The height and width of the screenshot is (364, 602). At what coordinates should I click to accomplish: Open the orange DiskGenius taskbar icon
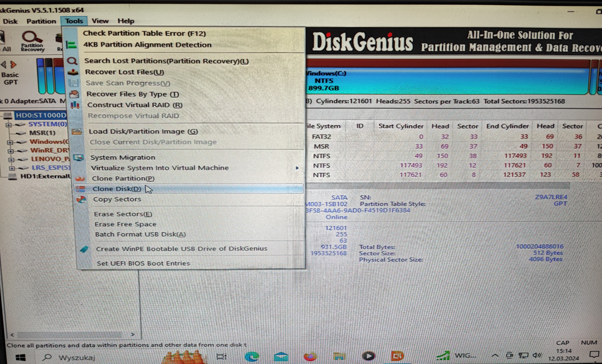[397, 357]
